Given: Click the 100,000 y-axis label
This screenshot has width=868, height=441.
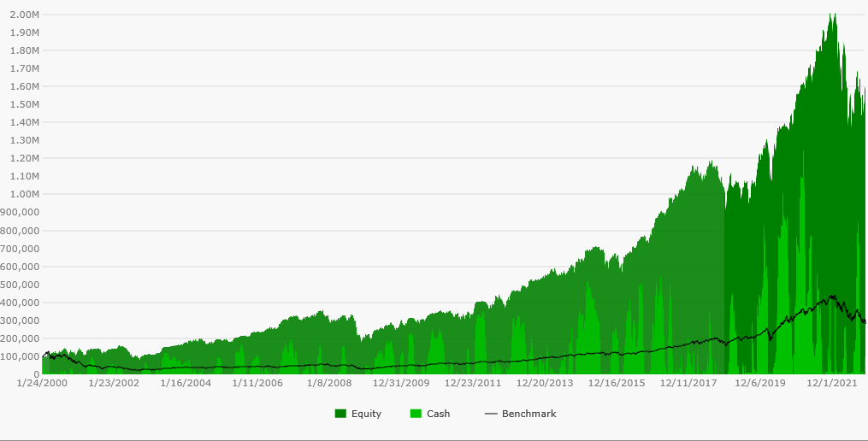Looking at the screenshot, I should click(x=21, y=356).
